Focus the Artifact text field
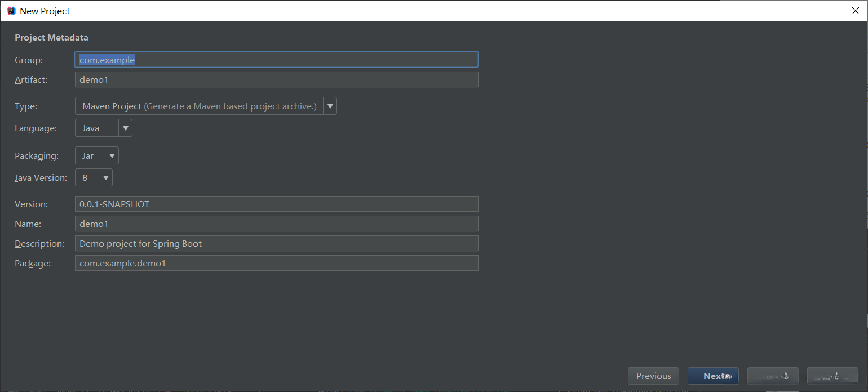Image resolution: width=868 pixels, height=392 pixels. tap(276, 79)
